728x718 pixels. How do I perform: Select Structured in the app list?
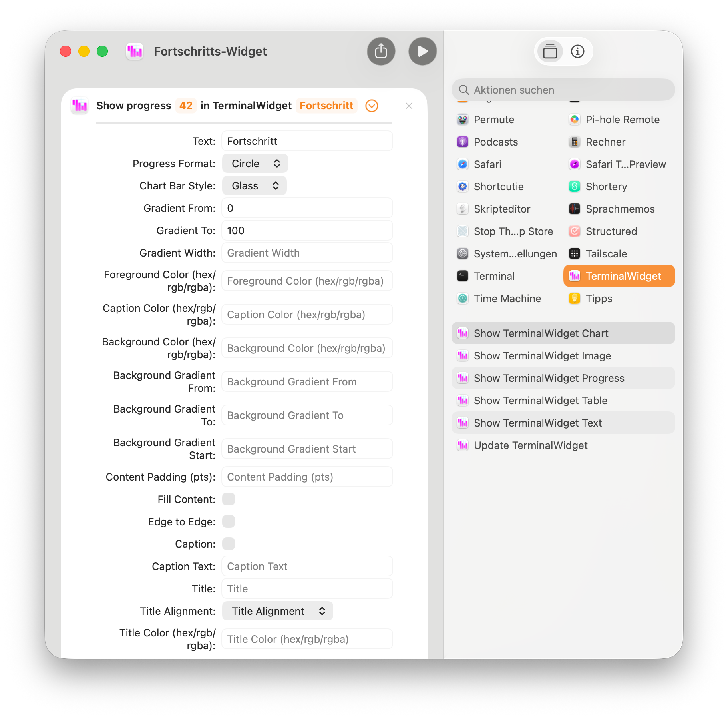coord(619,231)
